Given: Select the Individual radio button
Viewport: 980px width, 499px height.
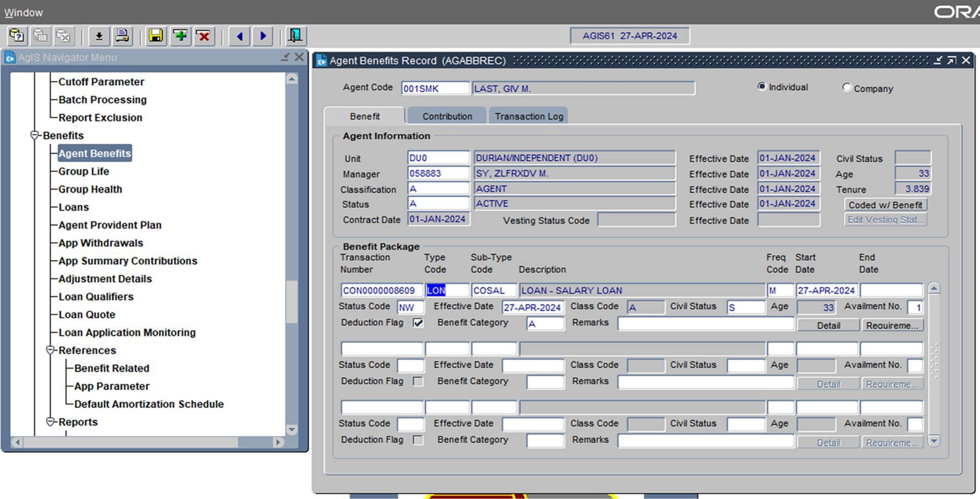Looking at the screenshot, I should click(762, 87).
